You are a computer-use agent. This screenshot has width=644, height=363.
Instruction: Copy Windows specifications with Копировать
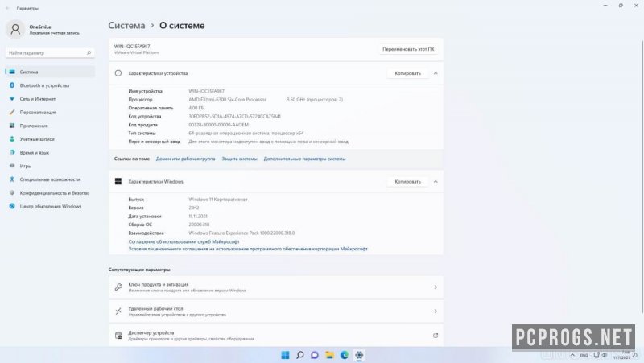tap(407, 182)
